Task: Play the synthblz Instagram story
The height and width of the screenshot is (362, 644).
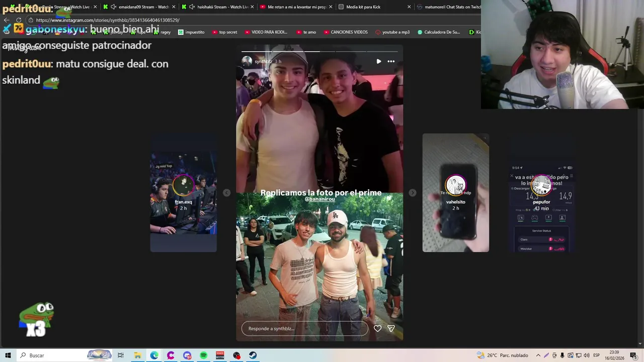Action: click(x=379, y=61)
